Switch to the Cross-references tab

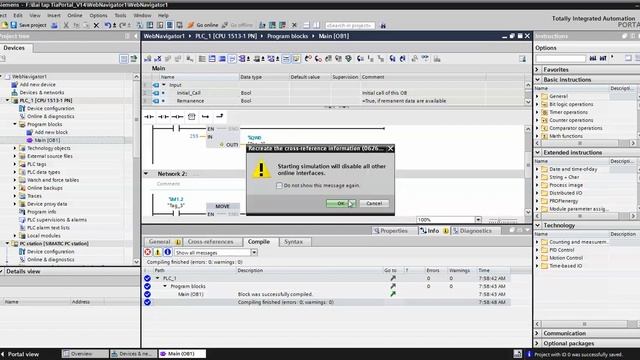(211, 242)
